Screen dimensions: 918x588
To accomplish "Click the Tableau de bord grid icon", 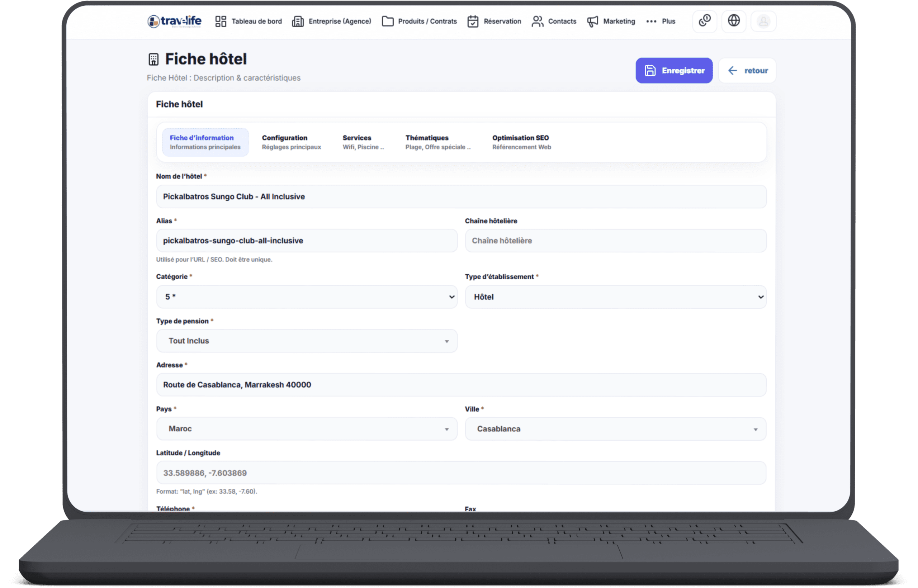I will coord(221,22).
